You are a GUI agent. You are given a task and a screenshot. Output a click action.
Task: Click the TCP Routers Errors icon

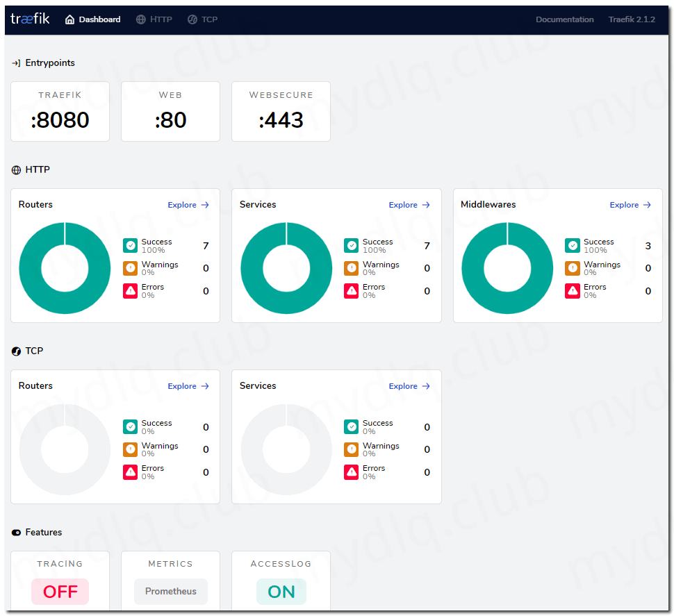(131, 472)
